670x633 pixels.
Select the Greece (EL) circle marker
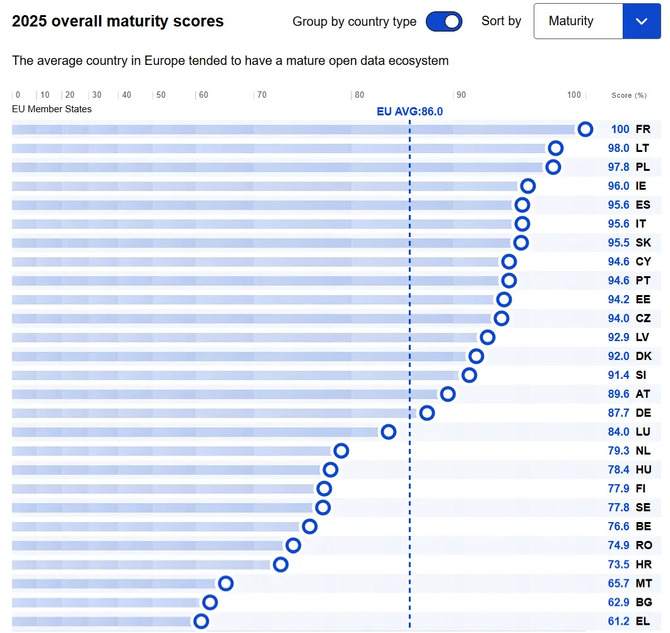click(201, 621)
